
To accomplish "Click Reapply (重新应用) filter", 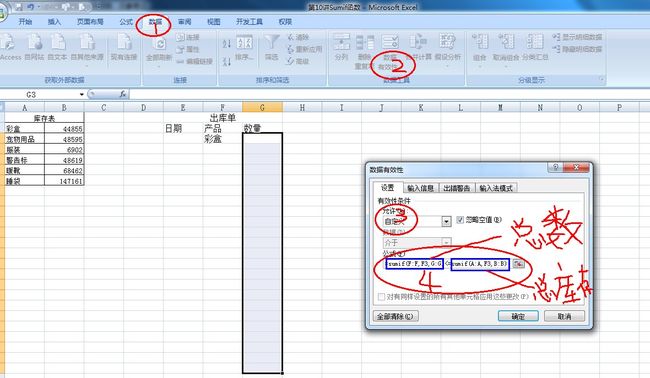I will (x=305, y=49).
